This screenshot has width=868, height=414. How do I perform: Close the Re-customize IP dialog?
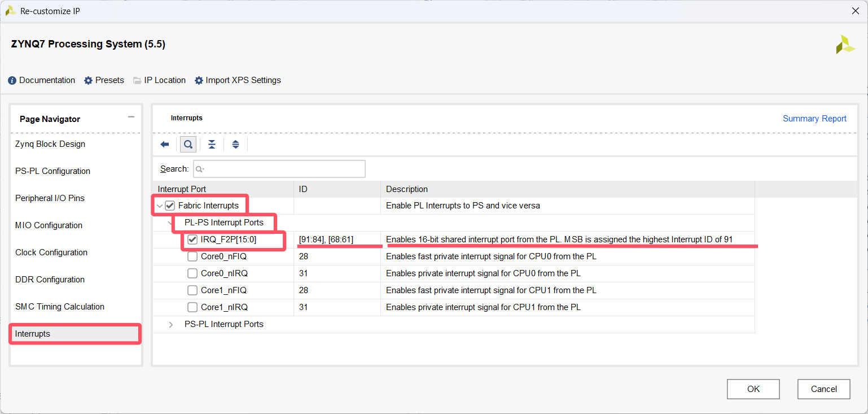[x=856, y=11]
